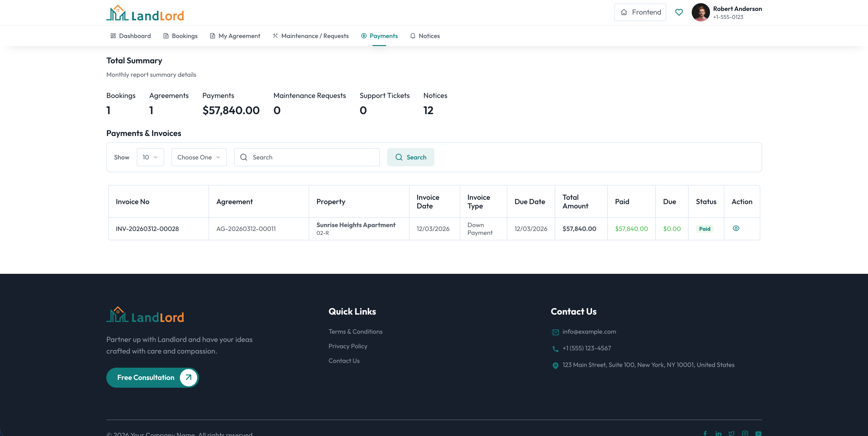Click the heart favorites icon near profile
The height and width of the screenshot is (436, 868).
(679, 12)
